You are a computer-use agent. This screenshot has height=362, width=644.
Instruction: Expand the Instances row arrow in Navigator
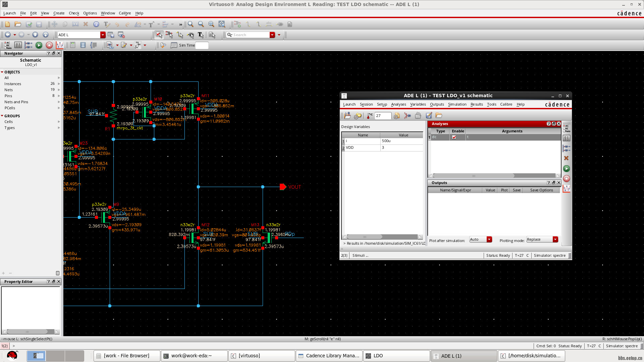coord(59,84)
